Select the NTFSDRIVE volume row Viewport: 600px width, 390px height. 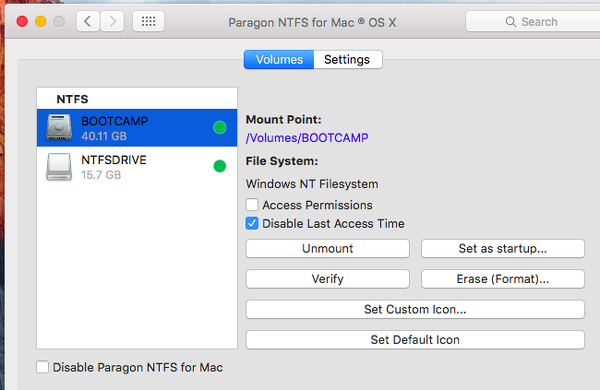click(137, 166)
